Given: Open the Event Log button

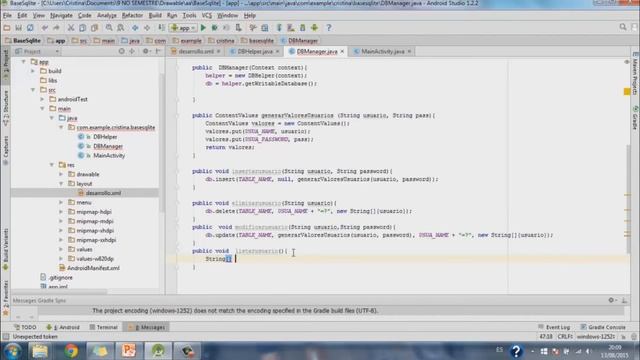Looking at the screenshot, I should coord(554,327).
